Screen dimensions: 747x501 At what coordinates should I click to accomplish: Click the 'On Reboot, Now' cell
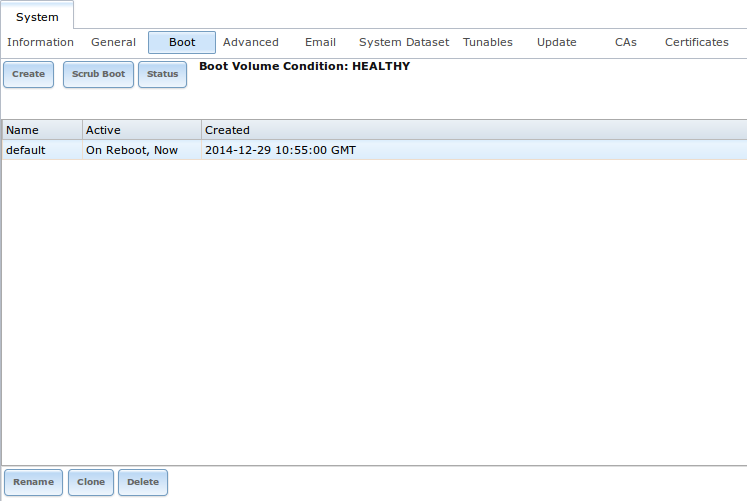pos(142,150)
